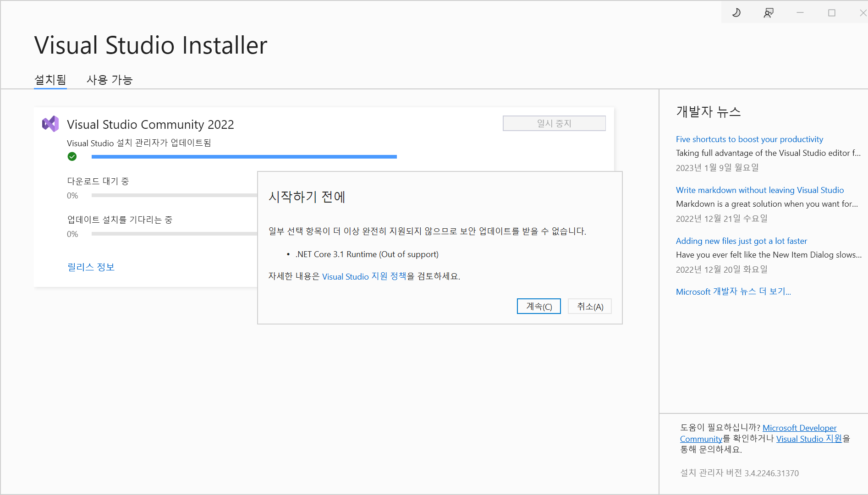This screenshot has width=868, height=495.
Task: Open Microsoft 개발자 뉴스 더 보기 link
Action: (x=733, y=291)
